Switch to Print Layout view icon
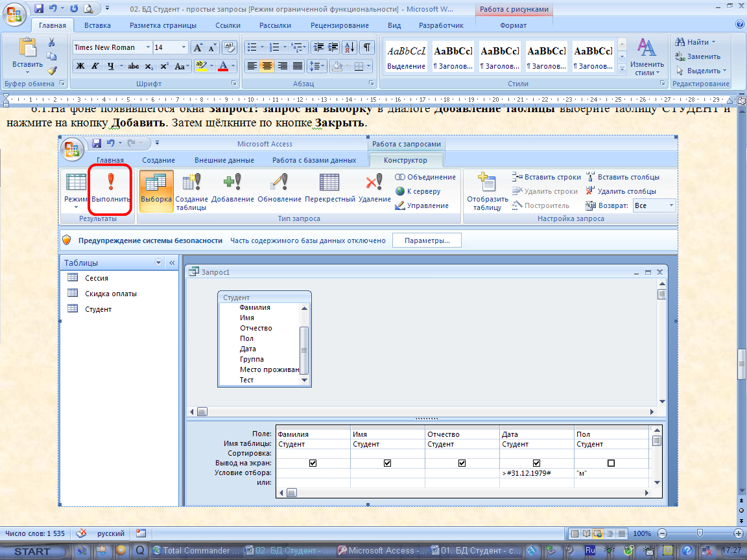 tap(575, 534)
